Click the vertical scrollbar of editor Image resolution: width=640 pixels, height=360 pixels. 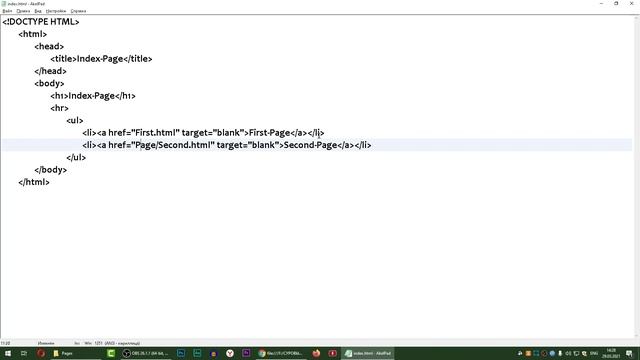(x=637, y=176)
